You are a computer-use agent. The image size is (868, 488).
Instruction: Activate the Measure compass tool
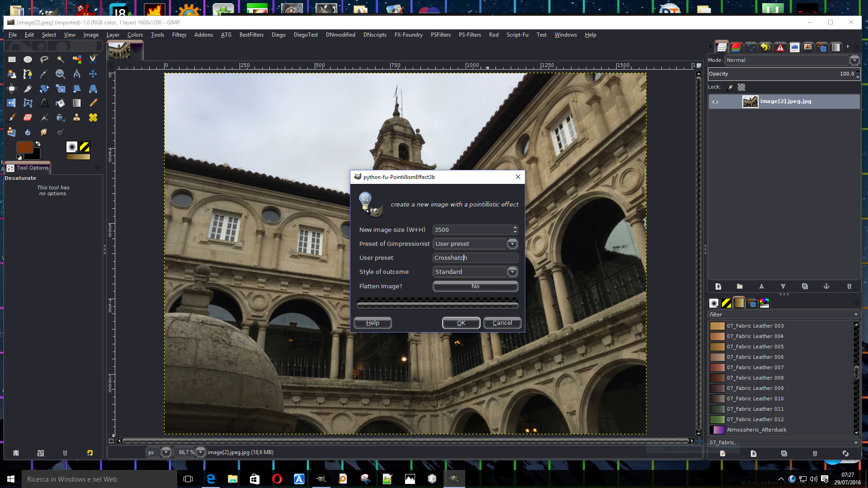[77, 74]
